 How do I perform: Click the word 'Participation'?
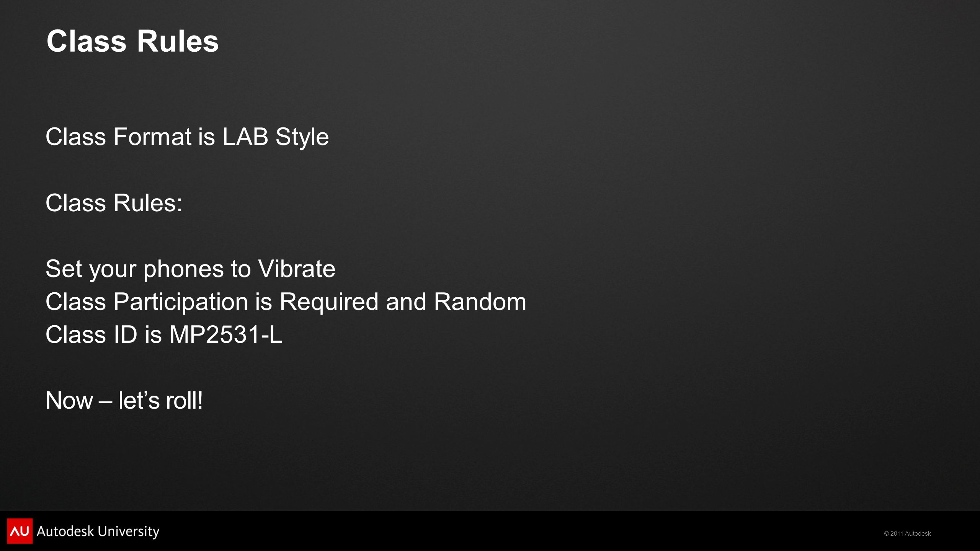pos(181,302)
